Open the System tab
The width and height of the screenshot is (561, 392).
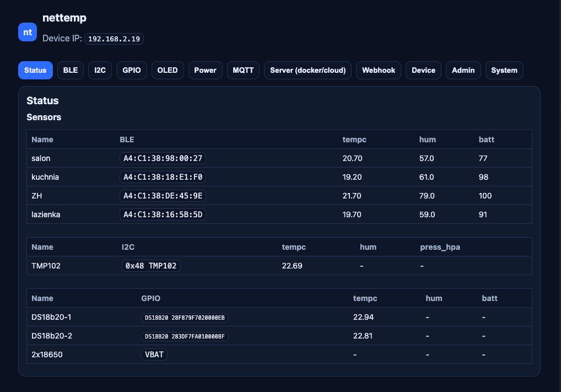click(x=504, y=70)
